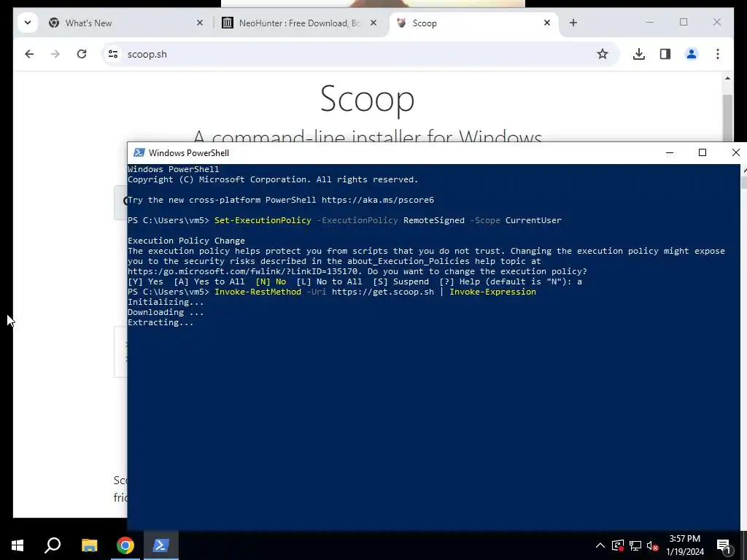Open security alert tray icon
The width and height of the screenshot is (747, 560).
(617, 545)
